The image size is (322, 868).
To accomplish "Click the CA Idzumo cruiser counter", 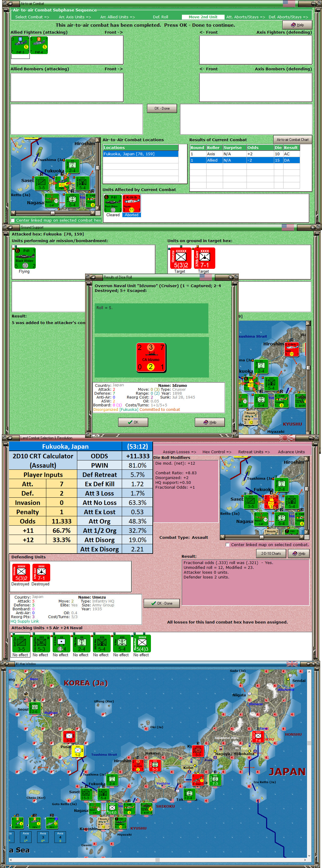I will 151,357.
